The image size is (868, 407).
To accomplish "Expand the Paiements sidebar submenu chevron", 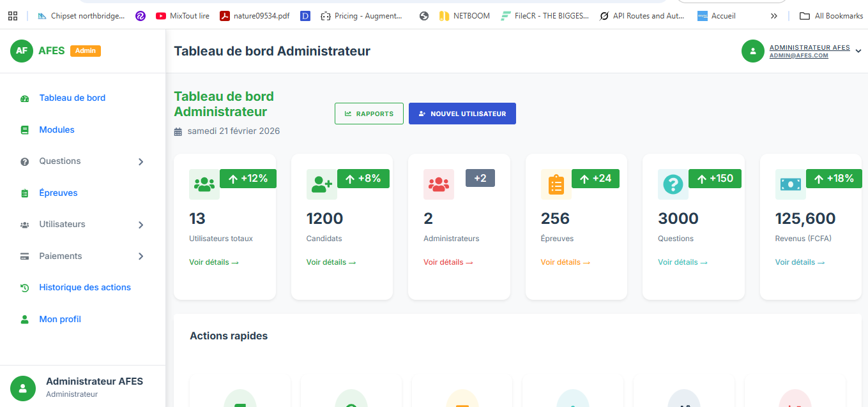I will pos(141,256).
